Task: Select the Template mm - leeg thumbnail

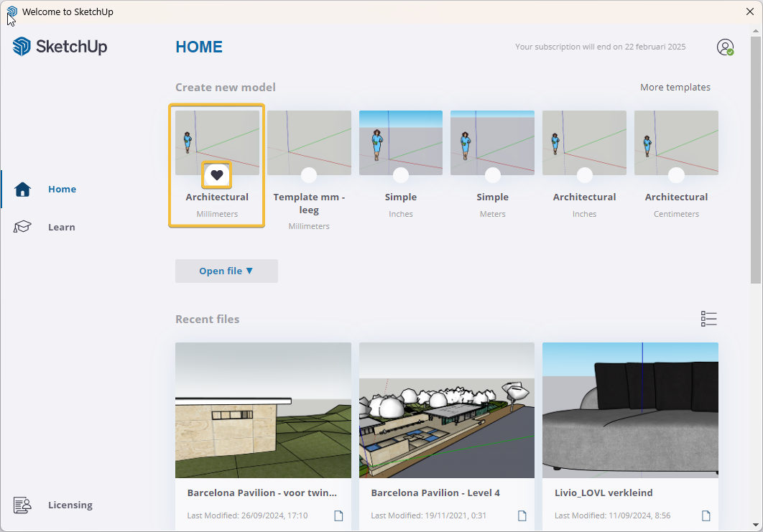Action: pyautogui.click(x=309, y=142)
